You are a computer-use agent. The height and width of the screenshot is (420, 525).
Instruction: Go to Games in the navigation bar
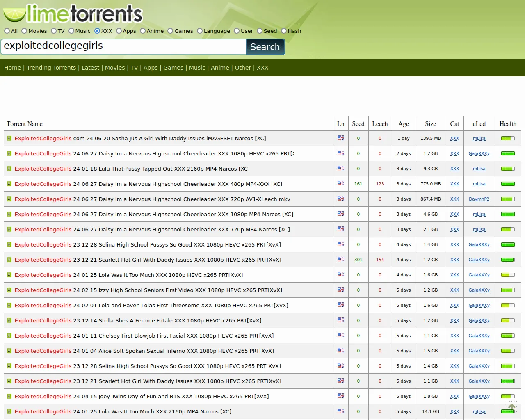click(x=173, y=68)
